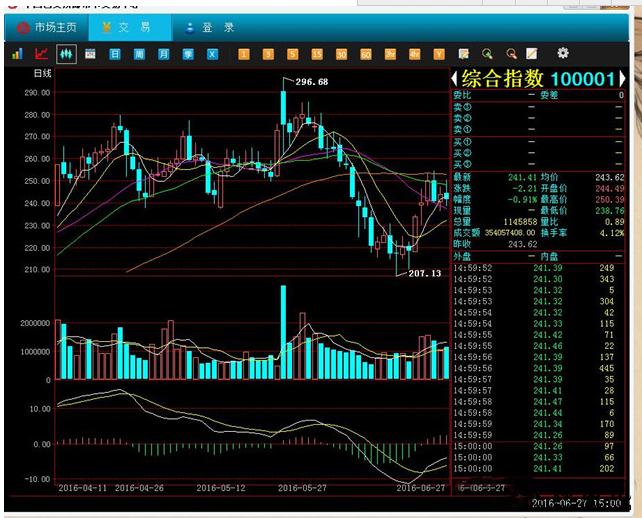Select the quarterly (季) period icon
The image size is (642, 518).
[188, 54]
